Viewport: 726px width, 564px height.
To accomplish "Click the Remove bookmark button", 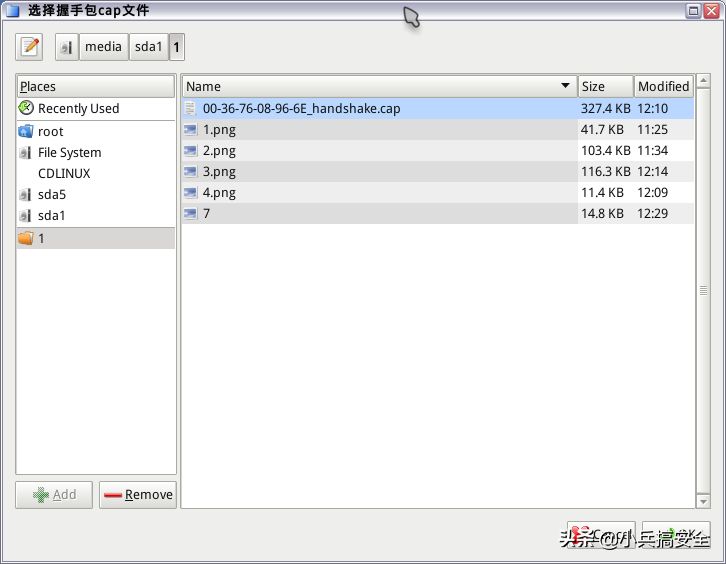I will pyautogui.click(x=138, y=495).
